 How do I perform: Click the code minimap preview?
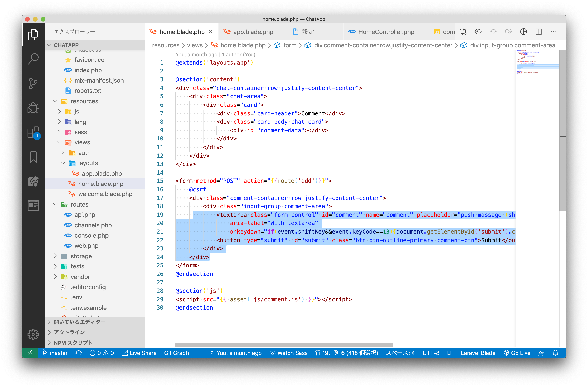pyautogui.click(x=538, y=62)
